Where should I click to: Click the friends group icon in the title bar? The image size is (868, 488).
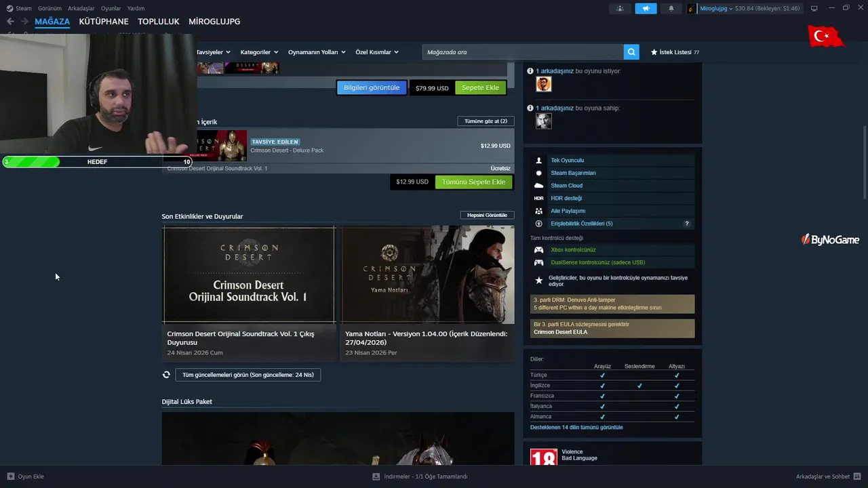click(620, 9)
